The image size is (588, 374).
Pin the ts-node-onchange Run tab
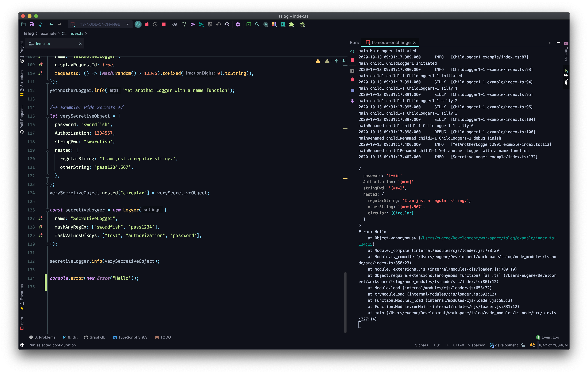click(352, 101)
